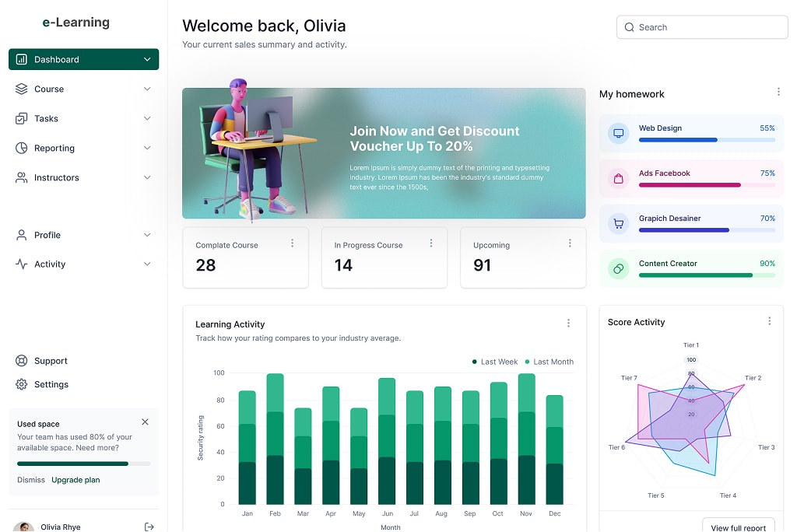This screenshot has width=797, height=532.
Task: Click the Instructors people icon
Action: pyautogui.click(x=21, y=178)
